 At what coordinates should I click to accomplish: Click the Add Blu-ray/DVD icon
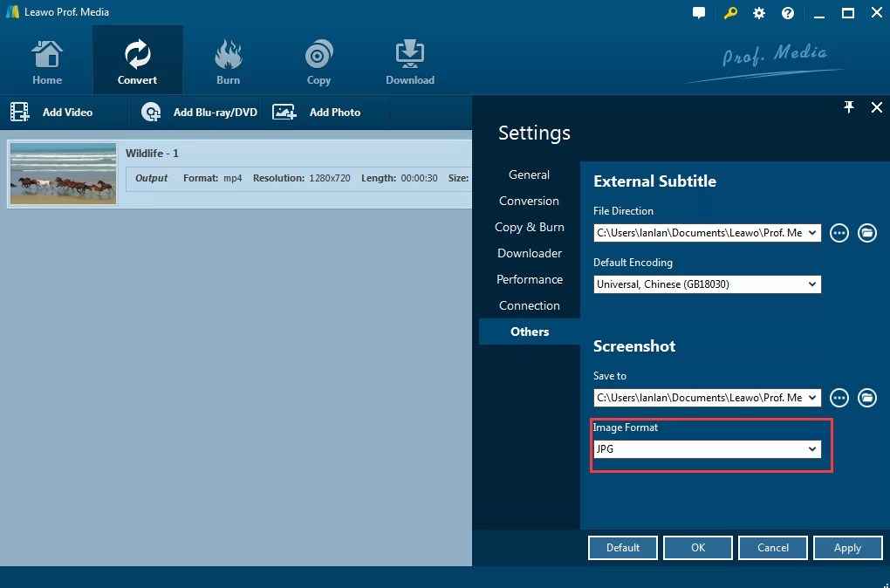(x=151, y=112)
